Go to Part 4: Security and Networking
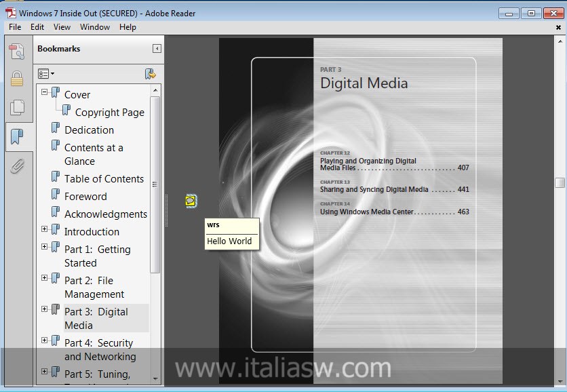 click(x=100, y=350)
